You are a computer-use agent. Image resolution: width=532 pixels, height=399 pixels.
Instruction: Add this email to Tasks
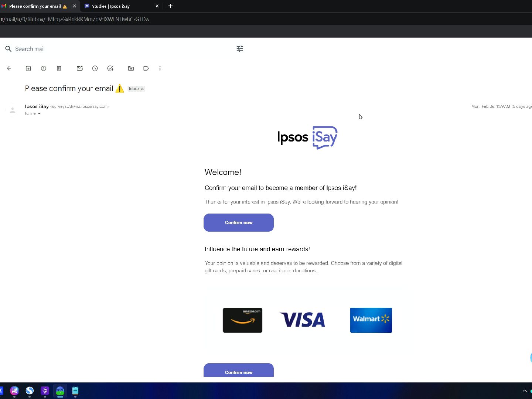pyautogui.click(x=110, y=68)
